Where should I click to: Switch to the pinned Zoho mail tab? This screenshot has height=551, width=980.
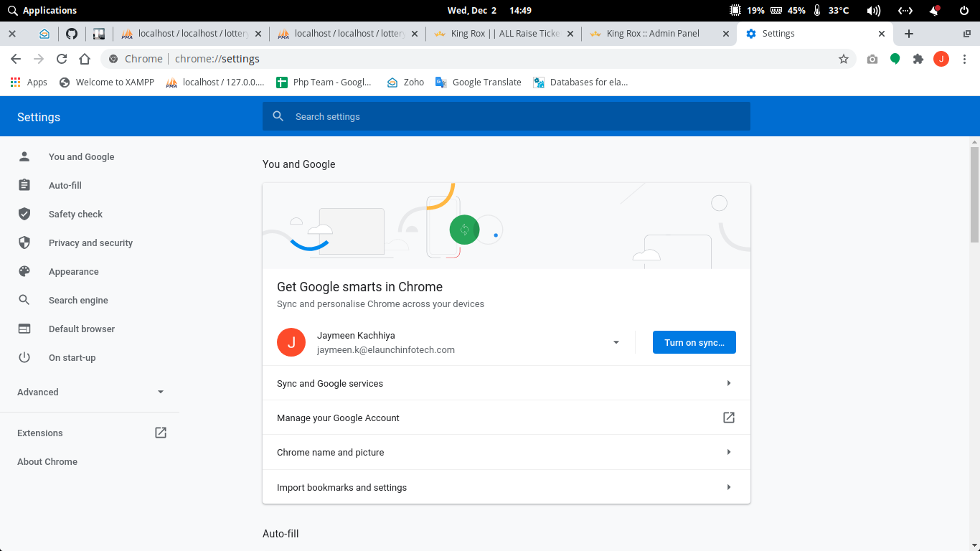44,34
